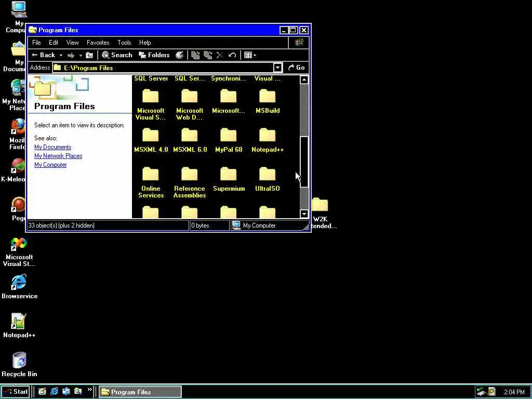This screenshot has width=532, height=399.
Task: Expand the Back history dropdown arrow
Action: pos(61,55)
